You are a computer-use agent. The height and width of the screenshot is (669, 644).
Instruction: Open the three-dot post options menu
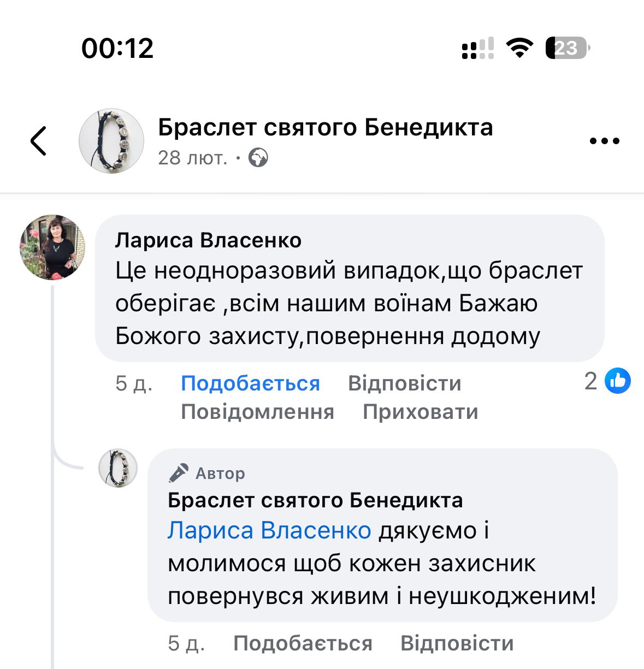pos(605,141)
